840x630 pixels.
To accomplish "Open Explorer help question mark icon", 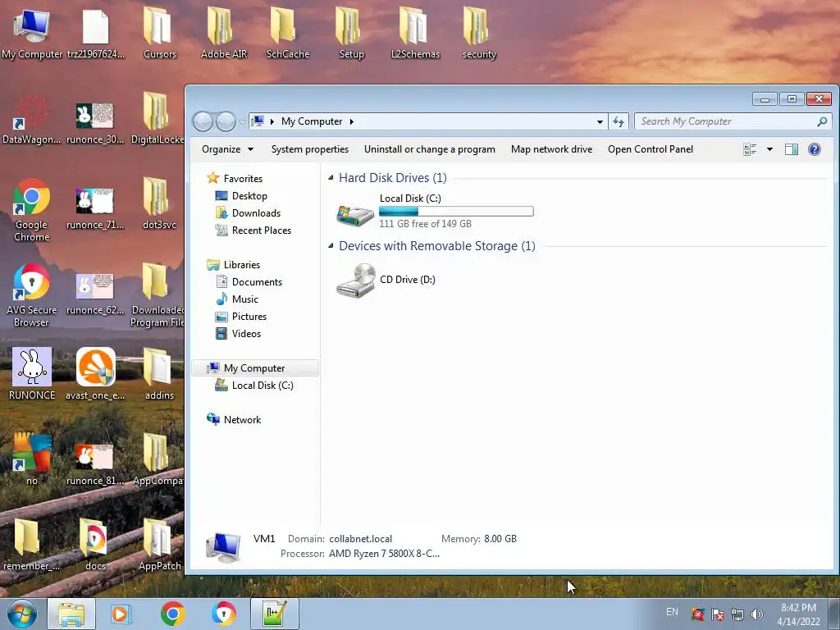I will [815, 149].
